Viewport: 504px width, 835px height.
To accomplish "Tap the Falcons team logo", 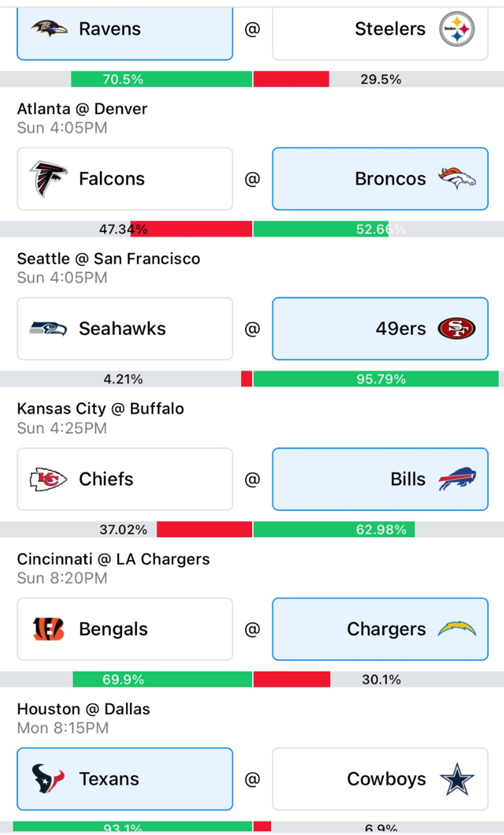I will point(48,179).
